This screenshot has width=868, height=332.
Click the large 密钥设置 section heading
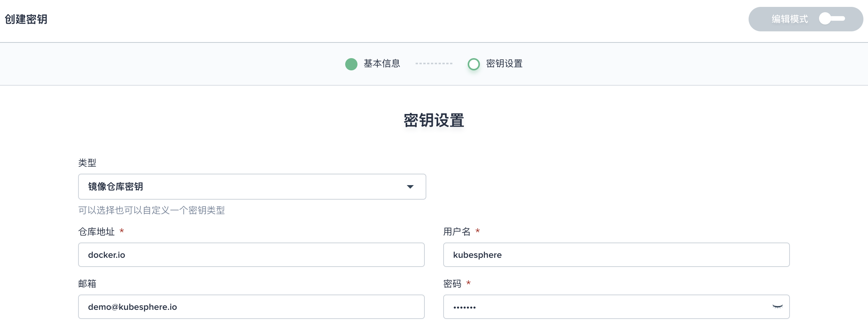[434, 120]
